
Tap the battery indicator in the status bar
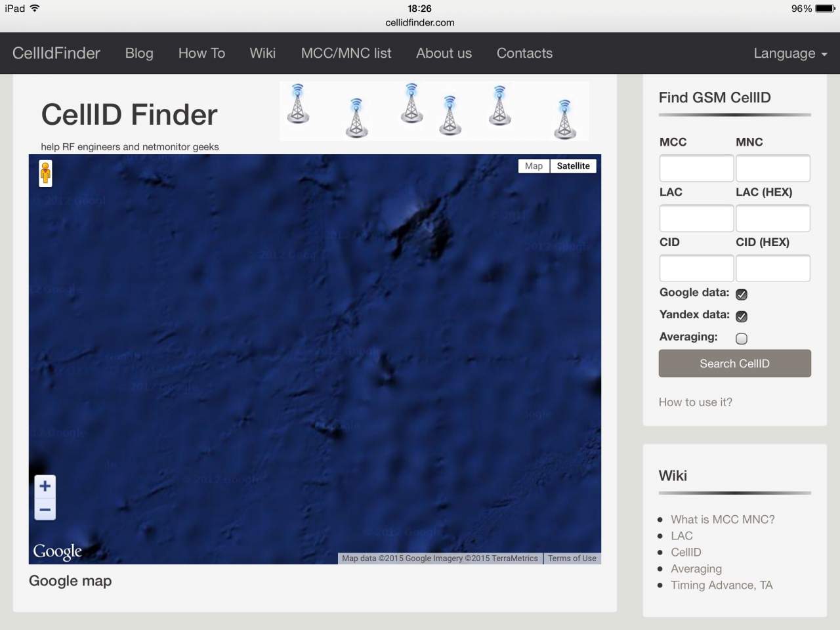pyautogui.click(x=825, y=9)
